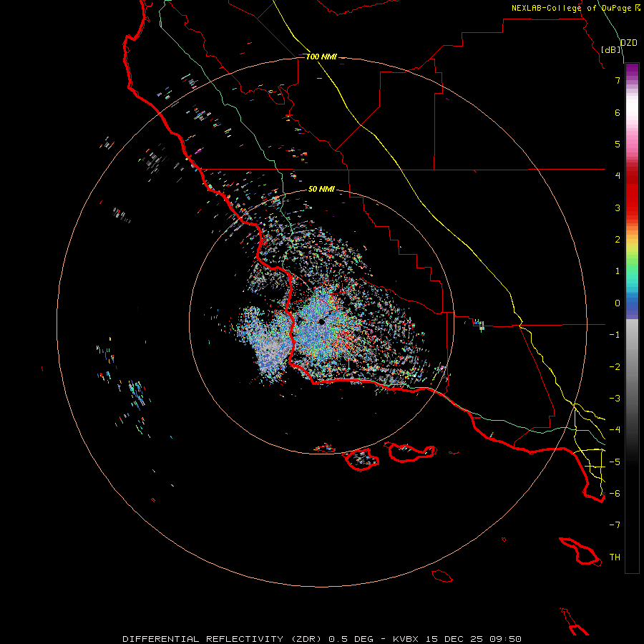Screen dimensions: 644x644
Task: Click the "-4" value on the color scale
Action: click(x=615, y=430)
